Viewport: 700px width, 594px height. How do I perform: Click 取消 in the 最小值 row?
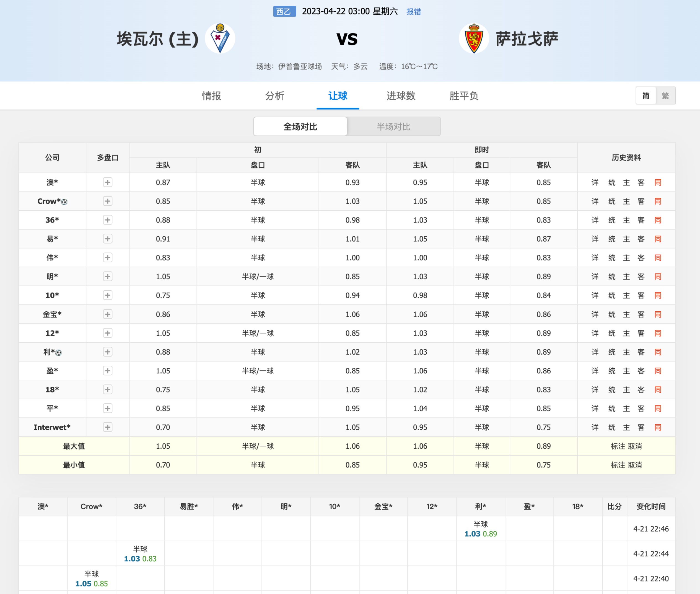coord(635,465)
